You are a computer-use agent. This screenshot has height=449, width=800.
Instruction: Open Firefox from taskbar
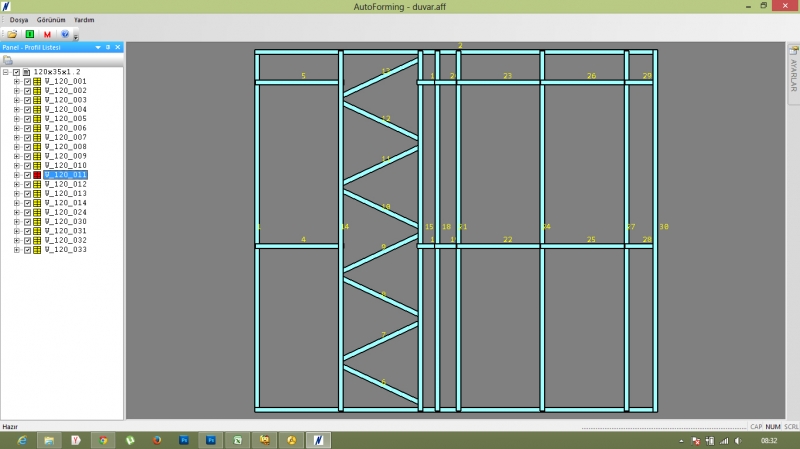click(157, 440)
